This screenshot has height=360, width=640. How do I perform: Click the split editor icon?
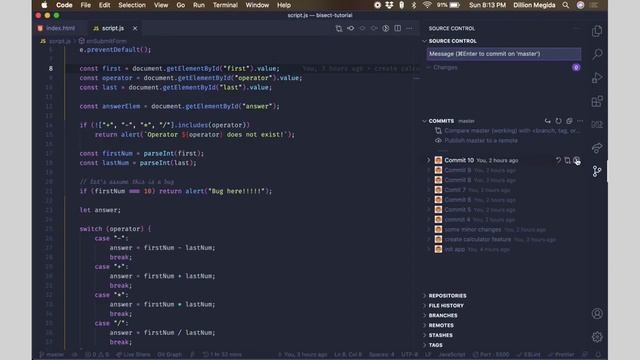click(398, 28)
